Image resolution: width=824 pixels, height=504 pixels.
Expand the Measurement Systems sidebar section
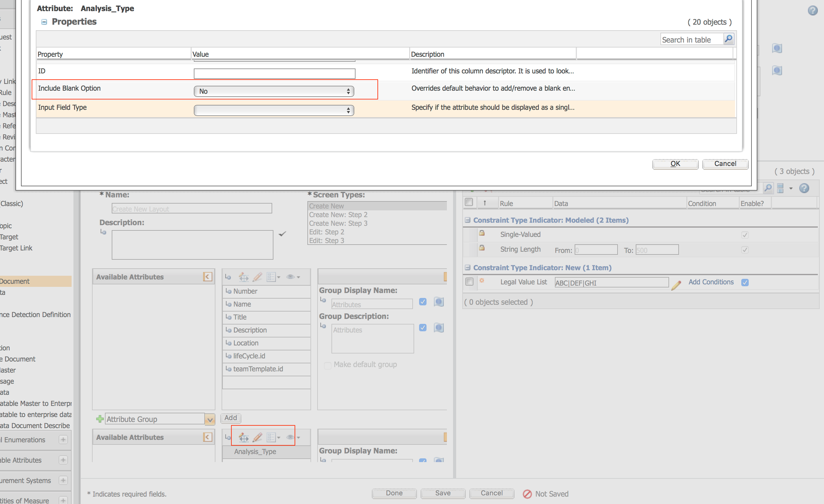coord(63,480)
